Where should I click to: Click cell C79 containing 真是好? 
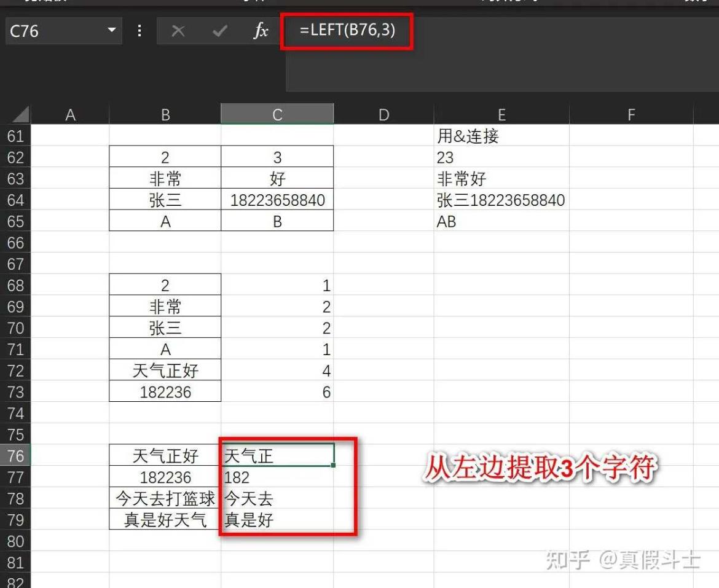(x=277, y=520)
